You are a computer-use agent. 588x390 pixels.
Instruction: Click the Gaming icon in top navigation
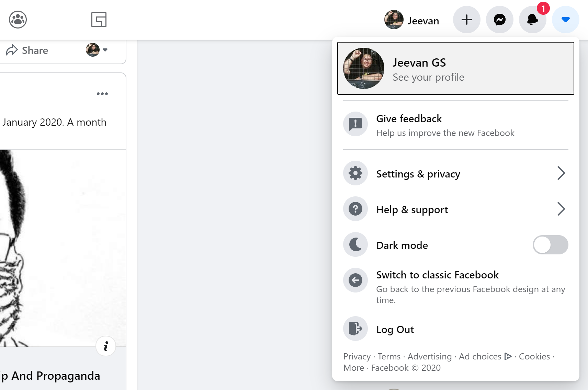click(x=99, y=20)
